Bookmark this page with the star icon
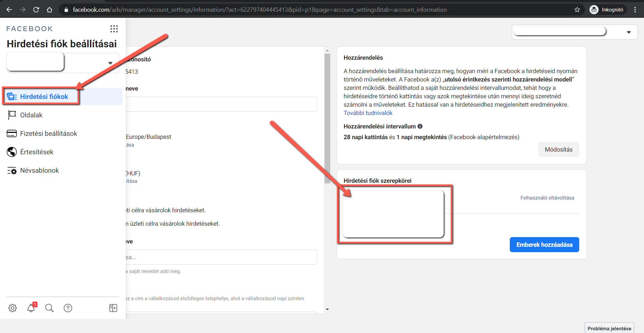644x333 pixels. click(577, 10)
